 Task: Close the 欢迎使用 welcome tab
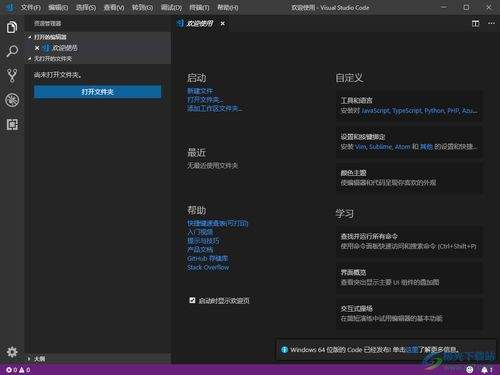pyautogui.click(x=223, y=23)
